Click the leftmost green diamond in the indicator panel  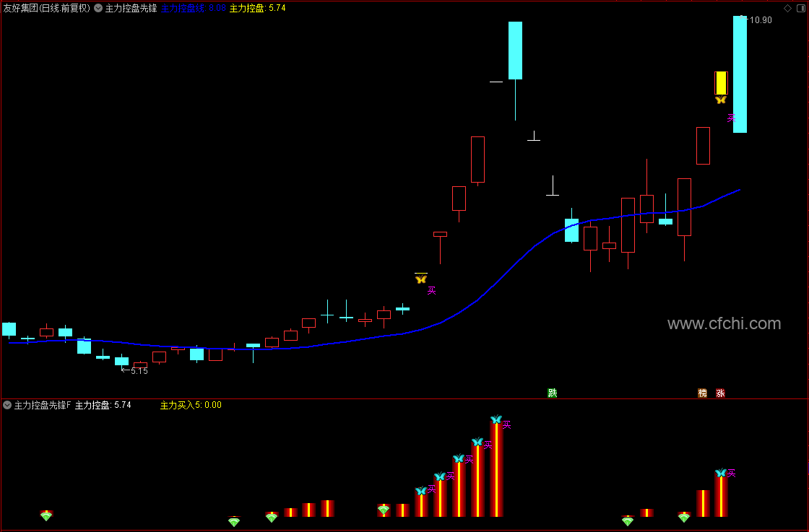(46, 516)
